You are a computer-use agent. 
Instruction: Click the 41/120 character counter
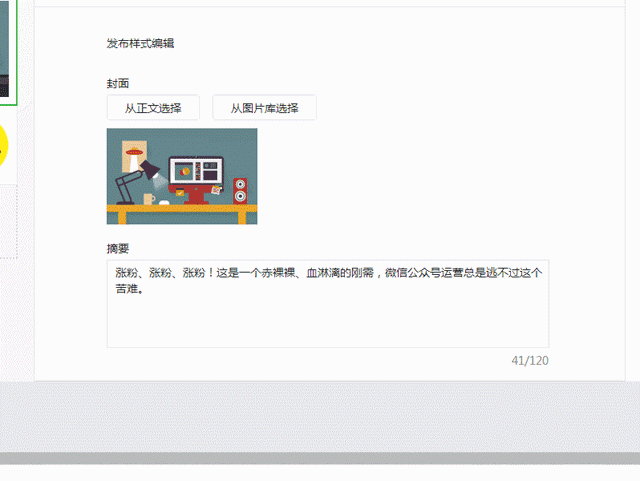[x=530, y=361]
